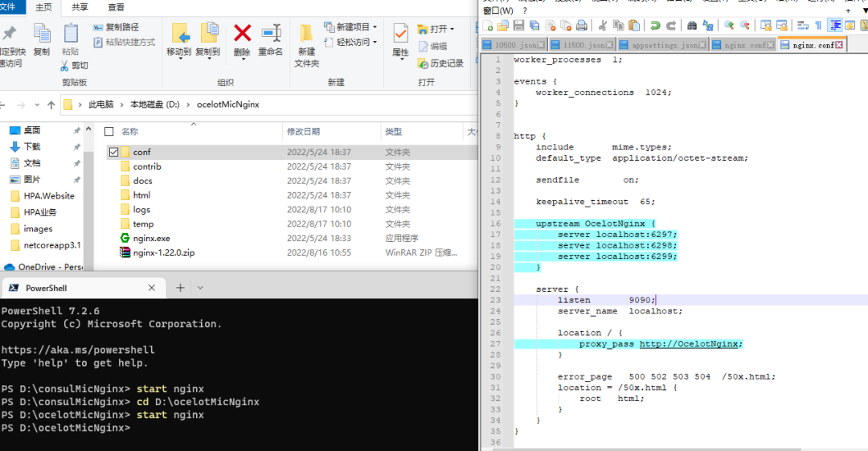Select the docs folder
Screen dimensions: 868x451
point(142,181)
